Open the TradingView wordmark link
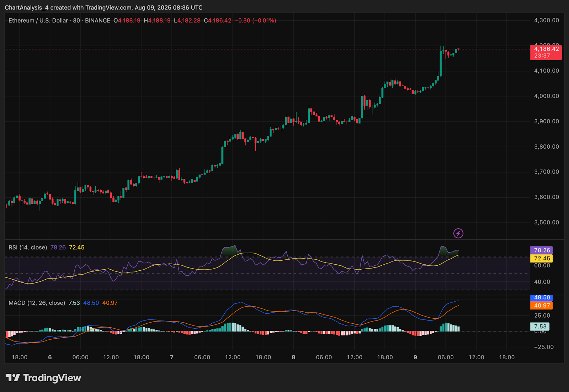The height and width of the screenshot is (392, 569). coord(52,378)
